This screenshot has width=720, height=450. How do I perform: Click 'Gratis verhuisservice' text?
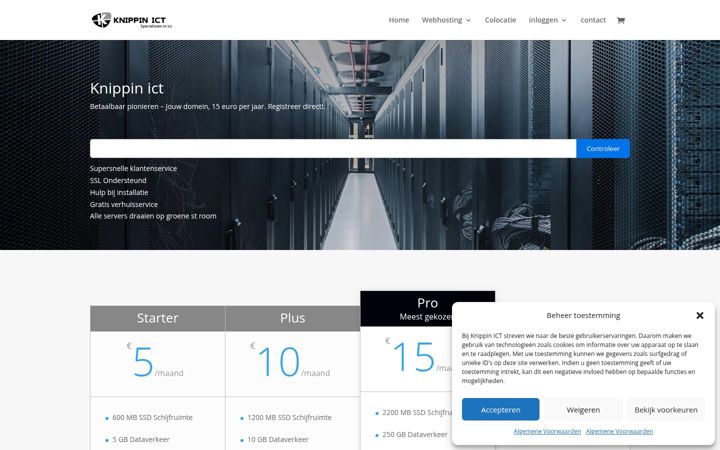[124, 204]
